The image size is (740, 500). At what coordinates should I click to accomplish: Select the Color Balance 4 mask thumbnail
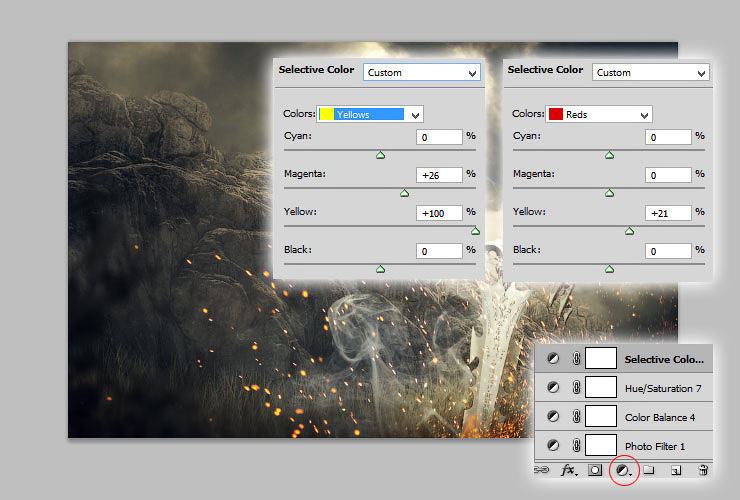pos(601,416)
